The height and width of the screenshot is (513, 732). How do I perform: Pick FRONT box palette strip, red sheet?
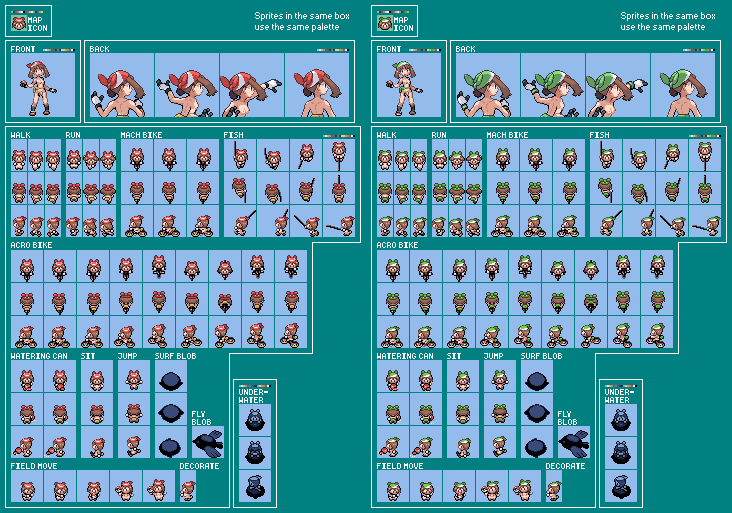59,49
